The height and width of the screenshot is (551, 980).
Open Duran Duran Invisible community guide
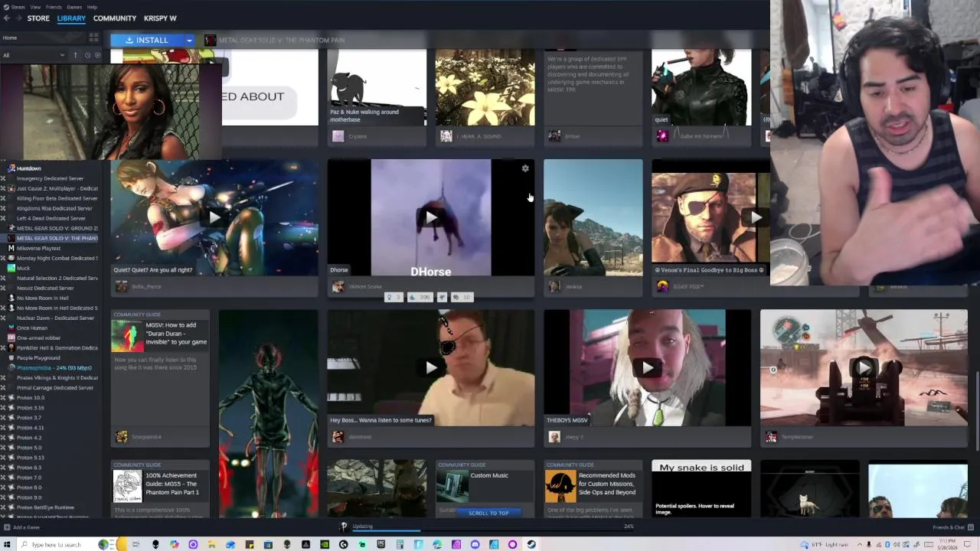[160, 378]
